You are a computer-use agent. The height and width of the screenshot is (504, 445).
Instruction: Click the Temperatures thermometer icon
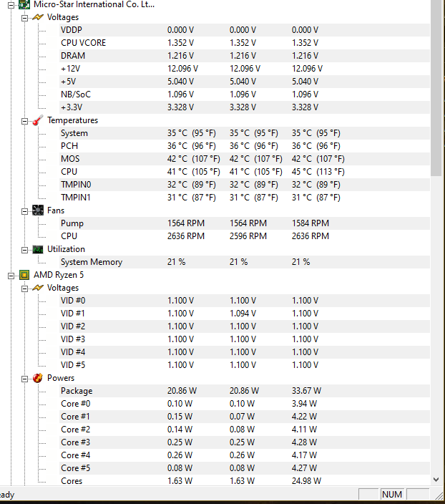pos(38,120)
